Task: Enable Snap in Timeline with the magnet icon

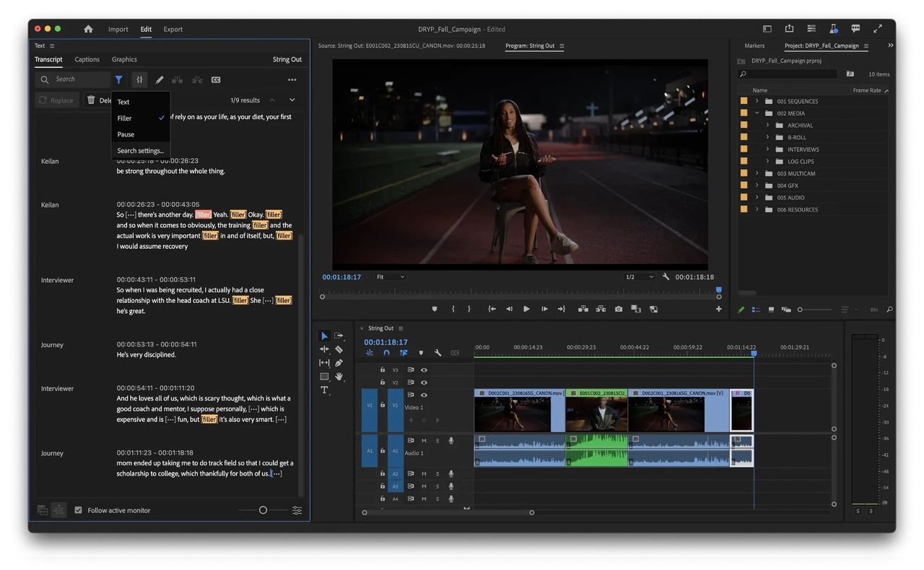Action: [386, 353]
